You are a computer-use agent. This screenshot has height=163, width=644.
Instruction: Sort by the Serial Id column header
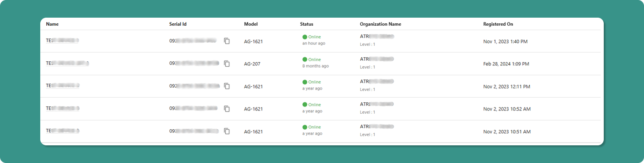coord(178,24)
